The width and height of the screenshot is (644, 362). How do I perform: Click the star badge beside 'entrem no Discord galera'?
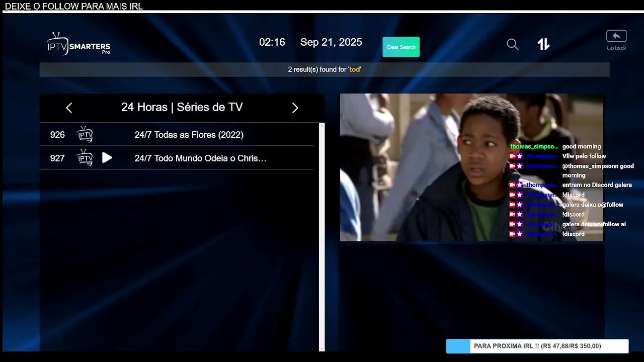click(x=520, y=185)
